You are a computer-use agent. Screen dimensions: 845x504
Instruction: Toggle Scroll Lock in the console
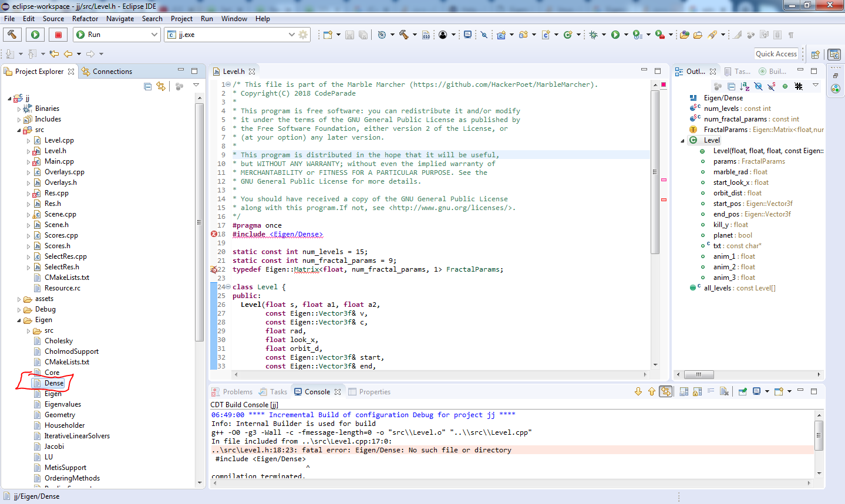pyautogui.click(x=697, y=391)
